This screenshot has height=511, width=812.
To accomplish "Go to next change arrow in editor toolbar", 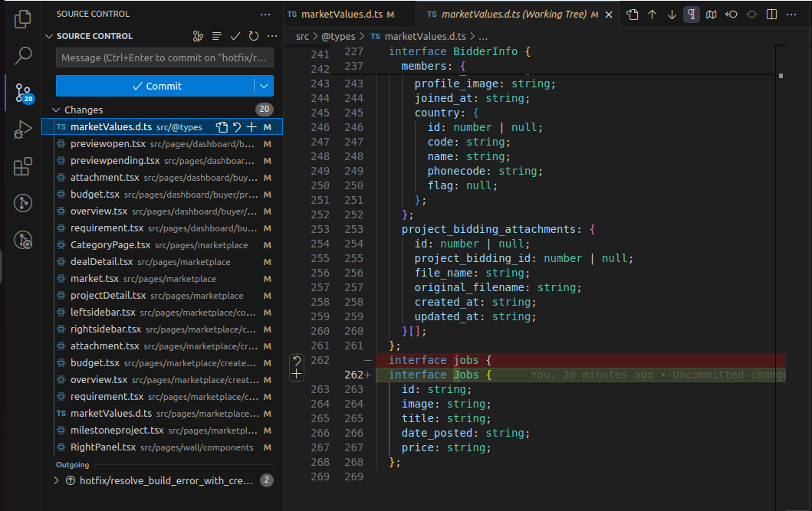I will coord(672,15).
